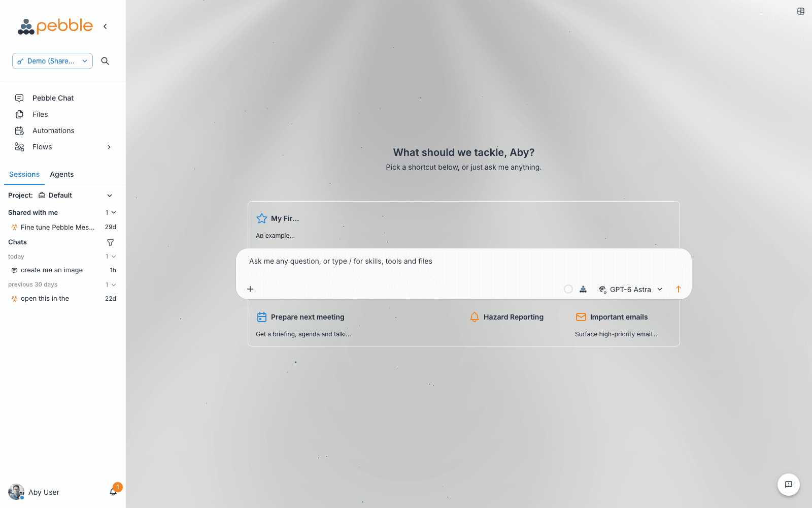Viewport: 812px width, 508px height.
Task: Collapse the Shared with me section
Action: [x=114, y=212]
